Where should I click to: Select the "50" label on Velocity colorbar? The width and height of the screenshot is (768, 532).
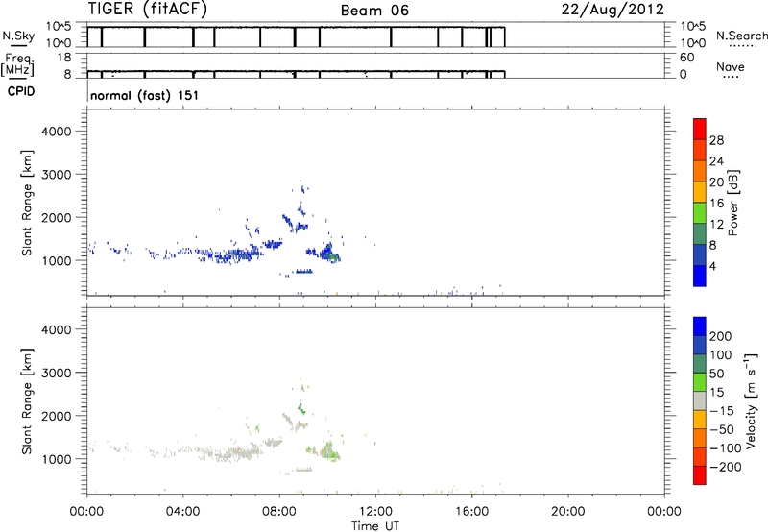tap(716, 374)
